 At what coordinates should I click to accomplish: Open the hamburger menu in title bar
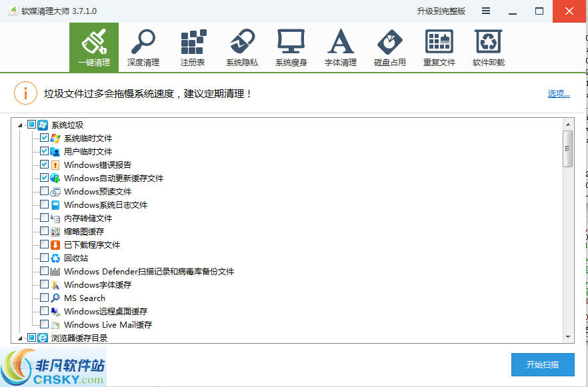click(x=485, y=11)
